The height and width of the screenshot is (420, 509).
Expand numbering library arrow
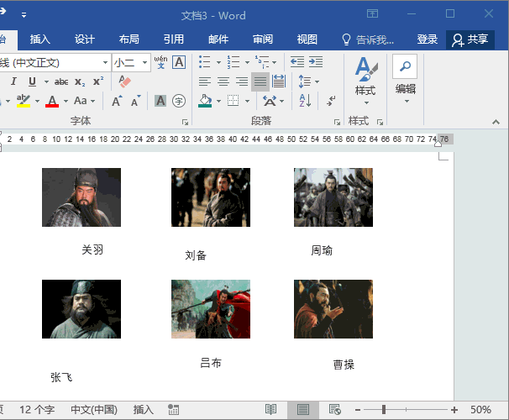(x=247, y=62)
